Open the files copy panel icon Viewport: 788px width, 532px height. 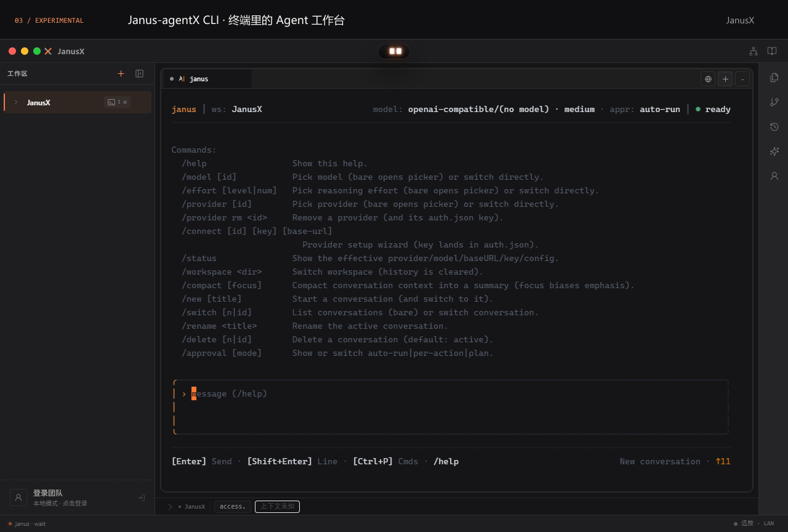774,78
